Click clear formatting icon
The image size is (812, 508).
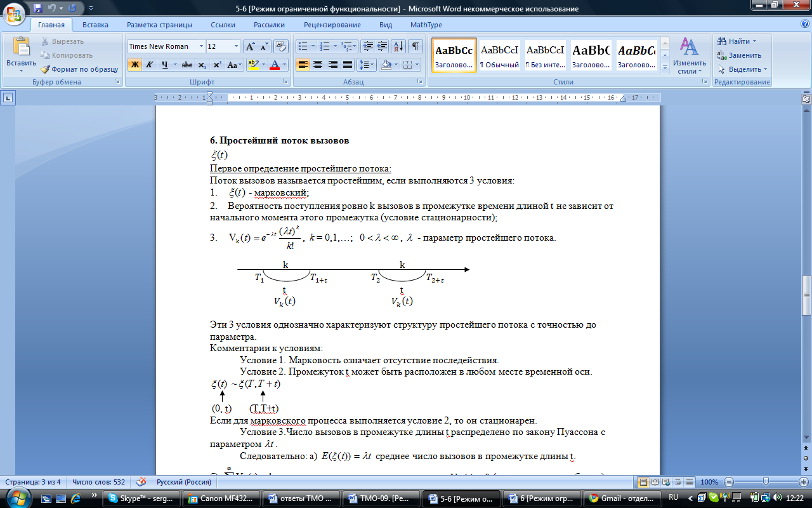pyautogui.click(x=282, y=46)
